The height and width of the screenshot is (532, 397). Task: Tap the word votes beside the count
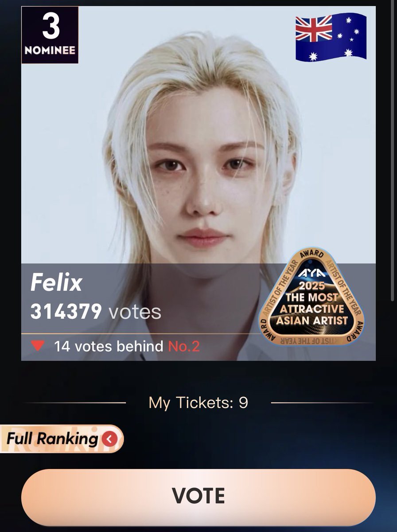(135, 312)
